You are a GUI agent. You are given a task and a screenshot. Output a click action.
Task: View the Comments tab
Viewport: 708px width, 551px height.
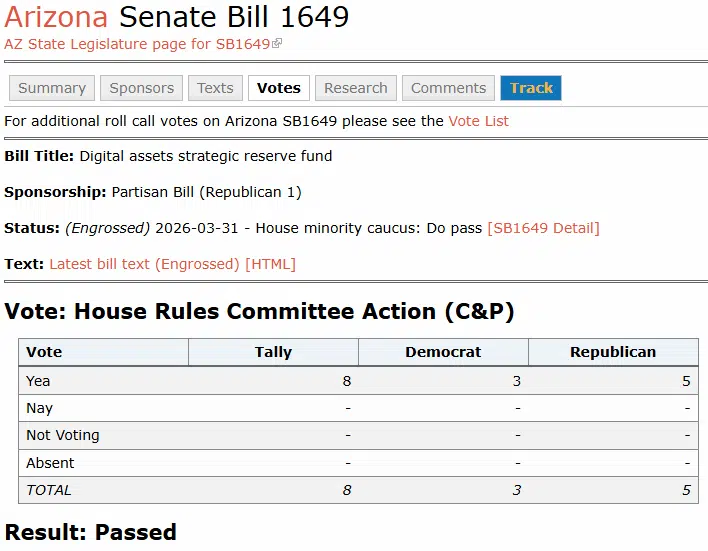point(448,88)
